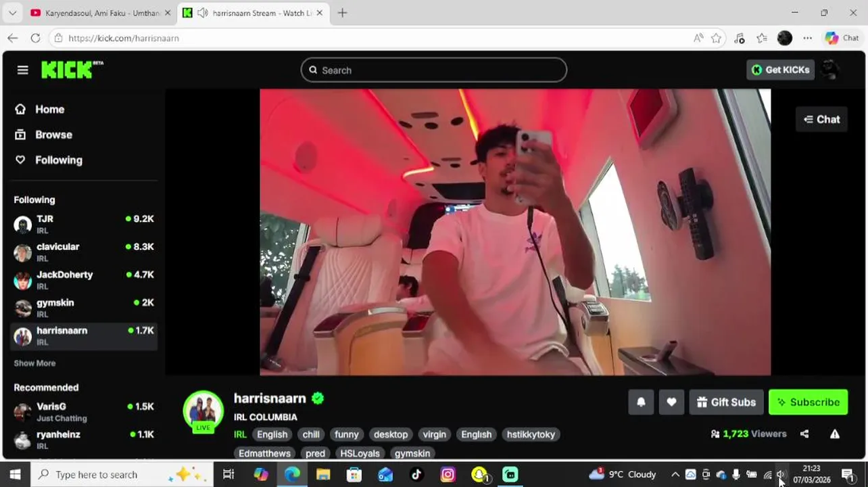Image resolution: width=868 pixels, height=487 pixels.
Task: Click gymskin avatar in Following list
Action: pyautogui.click(x=23, y=308)
